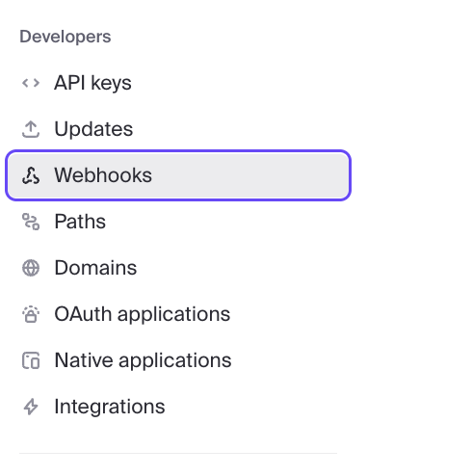This screenshot has width=472, height=476.
Task: Click the Domains globe icon
Action: coord(31,268)
